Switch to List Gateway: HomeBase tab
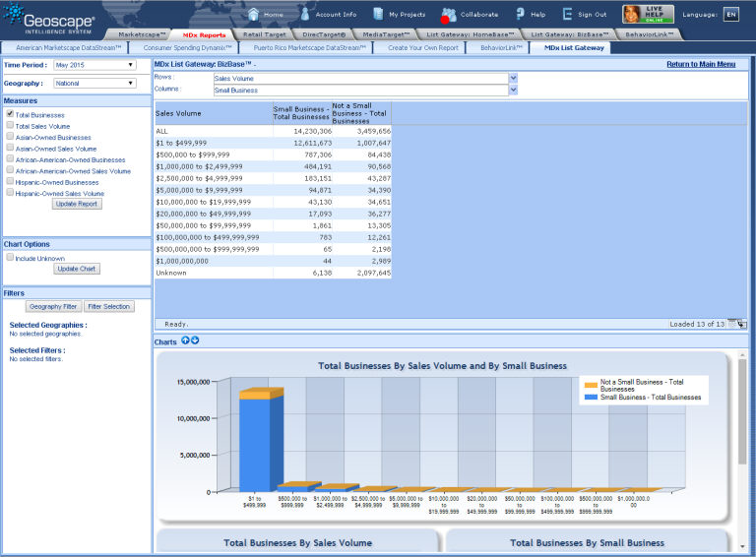Image resolution: width=756 pixels, height=557 pixels. pos(471,34)
